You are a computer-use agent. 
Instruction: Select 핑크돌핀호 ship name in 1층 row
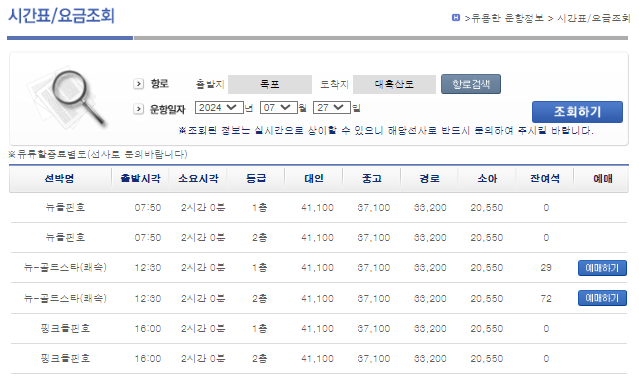pos(65,328)
